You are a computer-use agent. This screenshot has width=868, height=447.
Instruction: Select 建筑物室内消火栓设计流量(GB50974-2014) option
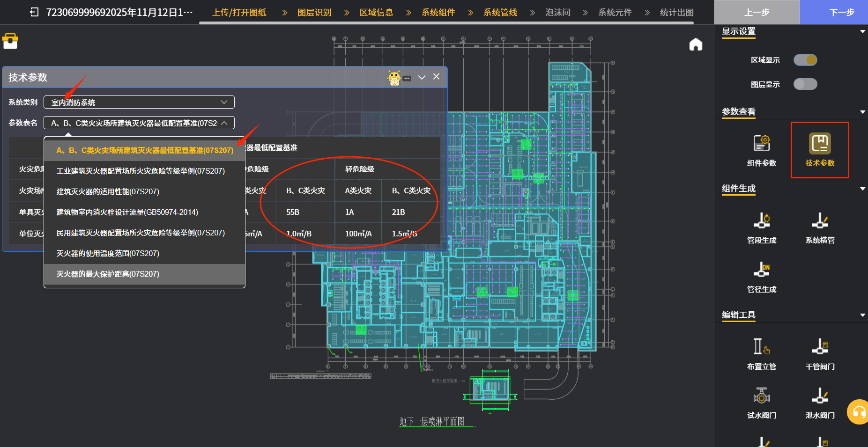tap(127, 212)
